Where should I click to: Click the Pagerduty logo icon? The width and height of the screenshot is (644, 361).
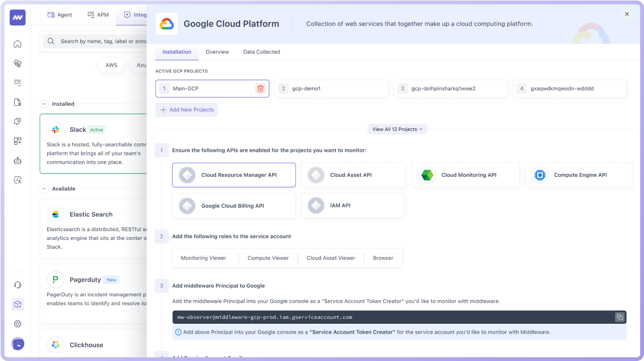pyautogui.click(x=55, y=280)
